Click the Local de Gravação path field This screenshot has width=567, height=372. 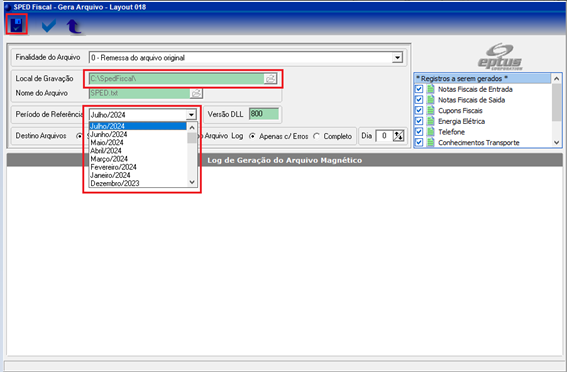pyautogui.click(x=176, y=78)
